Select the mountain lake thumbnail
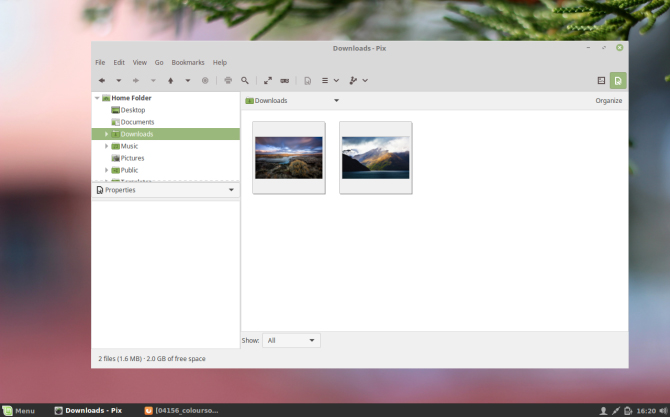Screen dimensions: 670x417 click(375, 158)
